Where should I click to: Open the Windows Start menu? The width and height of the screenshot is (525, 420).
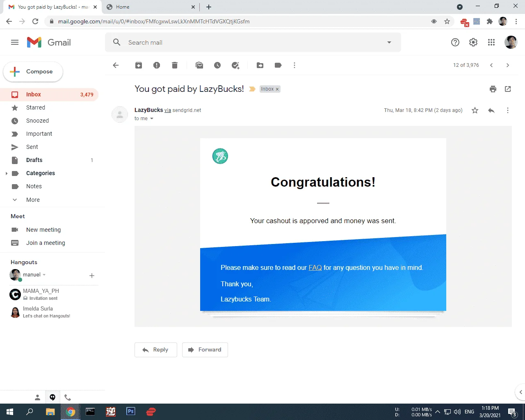click(10, 412)
